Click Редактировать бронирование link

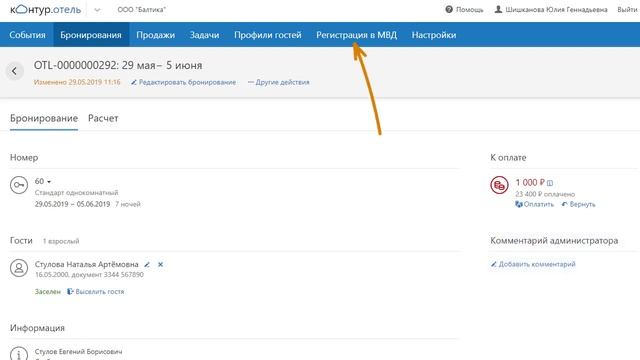pyautogui.click(x=183, y=82)
